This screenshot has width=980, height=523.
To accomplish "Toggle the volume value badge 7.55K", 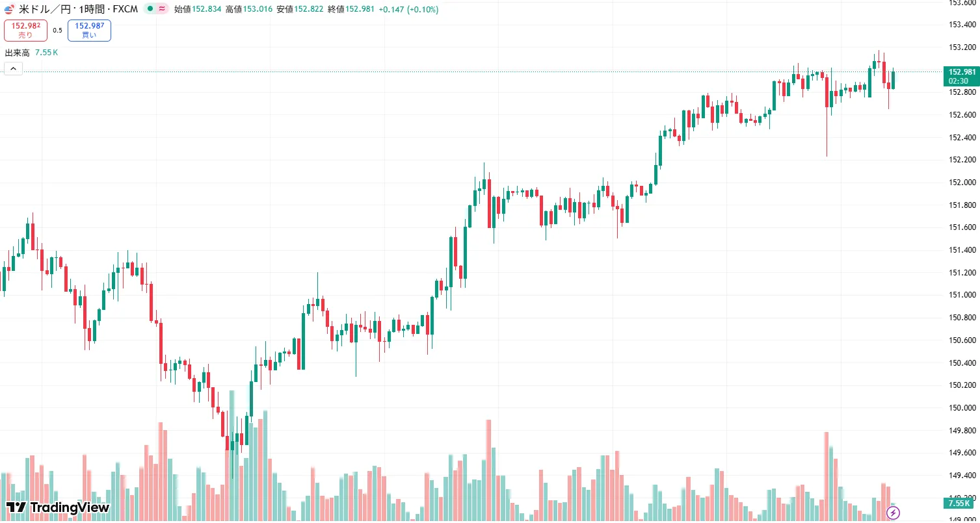I will pyautogui.click(x=959, y=504).
